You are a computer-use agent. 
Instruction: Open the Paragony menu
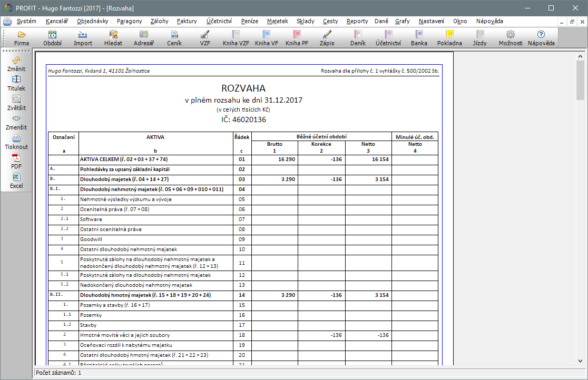click(x=129, y=22)
